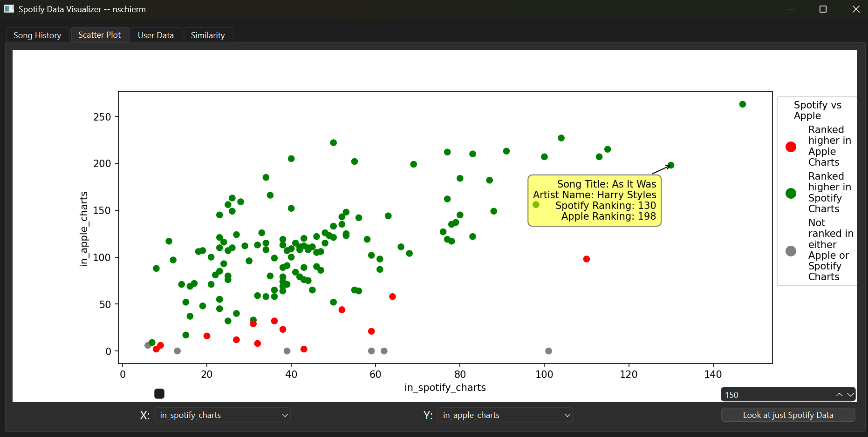Click the Ranked higher in Apple Charts legend text
This screenshot has height=437, width=868.
pos(830,146)
